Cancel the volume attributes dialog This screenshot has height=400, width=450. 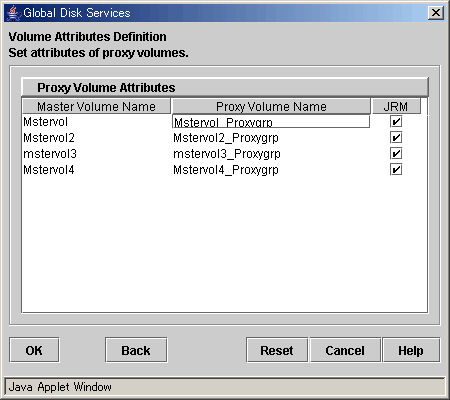coord(345,350)
